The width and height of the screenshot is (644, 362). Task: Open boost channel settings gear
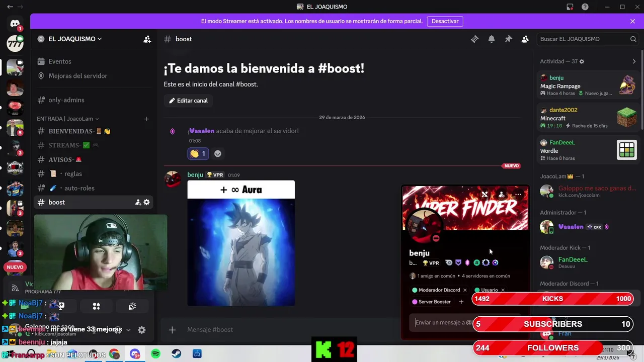pyautogui.click(x=146, y=202)
